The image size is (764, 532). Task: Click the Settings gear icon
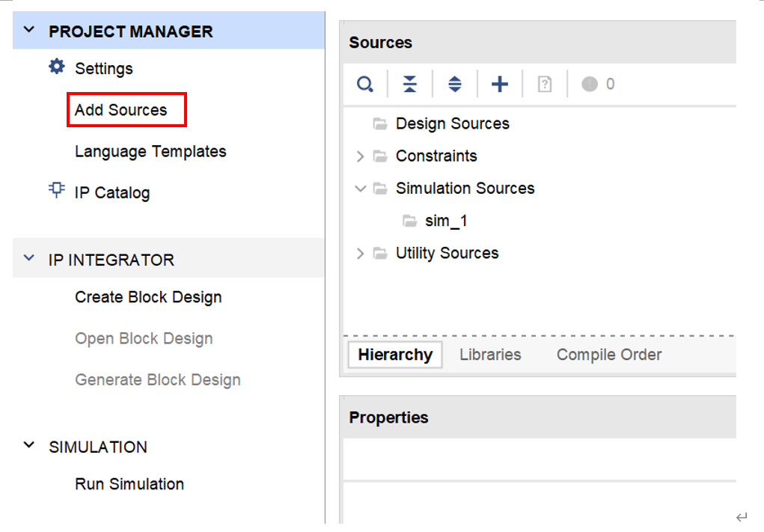click(57, 67)
